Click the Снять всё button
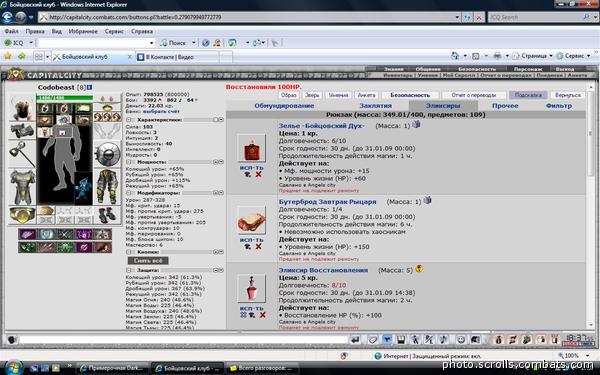 [x=148, y=261]
